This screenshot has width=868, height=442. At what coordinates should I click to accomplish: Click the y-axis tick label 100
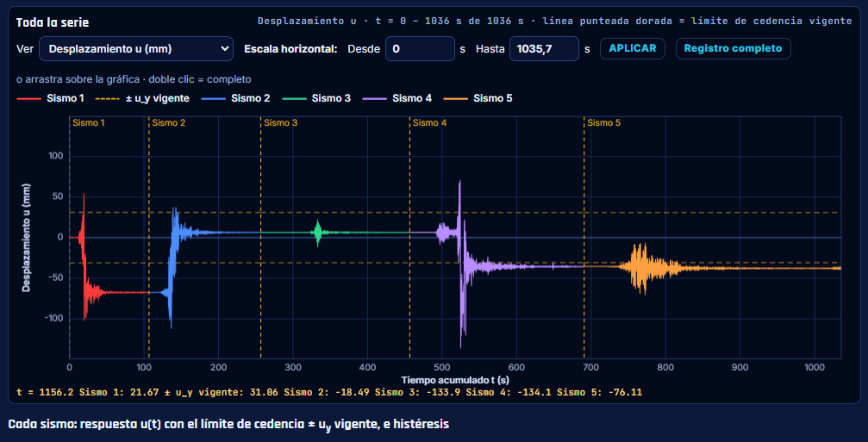pos(57,157)
